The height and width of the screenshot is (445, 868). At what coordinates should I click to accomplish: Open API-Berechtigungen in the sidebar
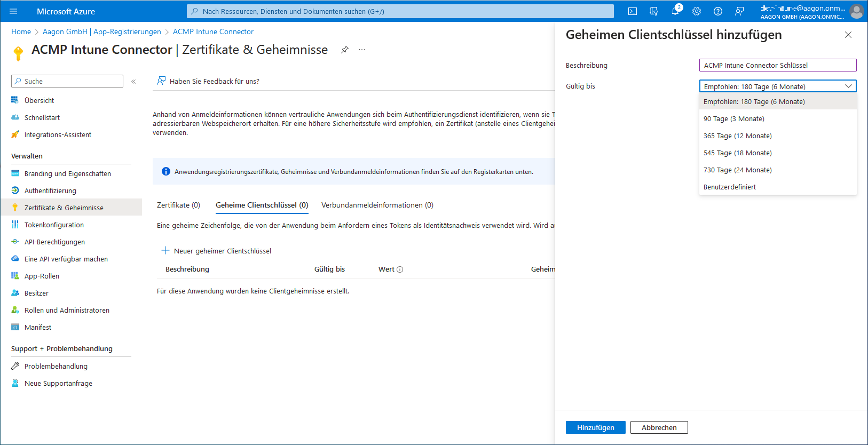pos(54,242)
